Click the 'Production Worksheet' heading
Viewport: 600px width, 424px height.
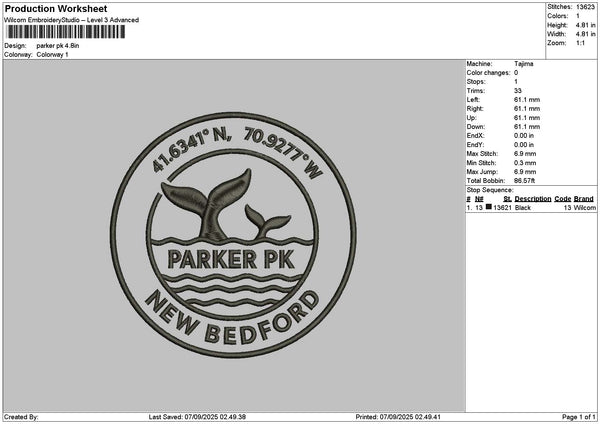[x=56, y=9]
